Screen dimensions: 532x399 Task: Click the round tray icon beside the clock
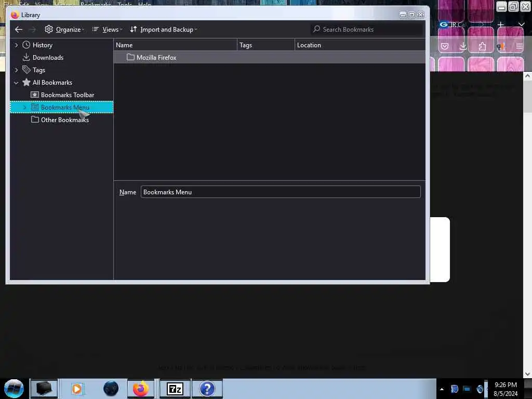[480, 389]
